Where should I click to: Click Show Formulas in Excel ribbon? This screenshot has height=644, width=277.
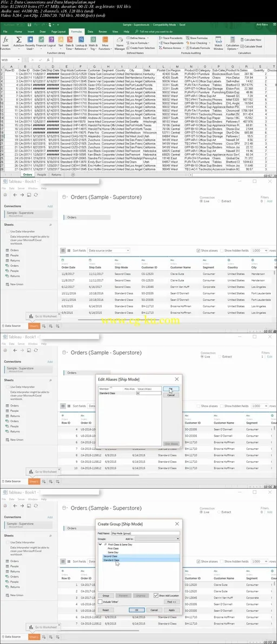pyautogui.click(x=196, y=38)
